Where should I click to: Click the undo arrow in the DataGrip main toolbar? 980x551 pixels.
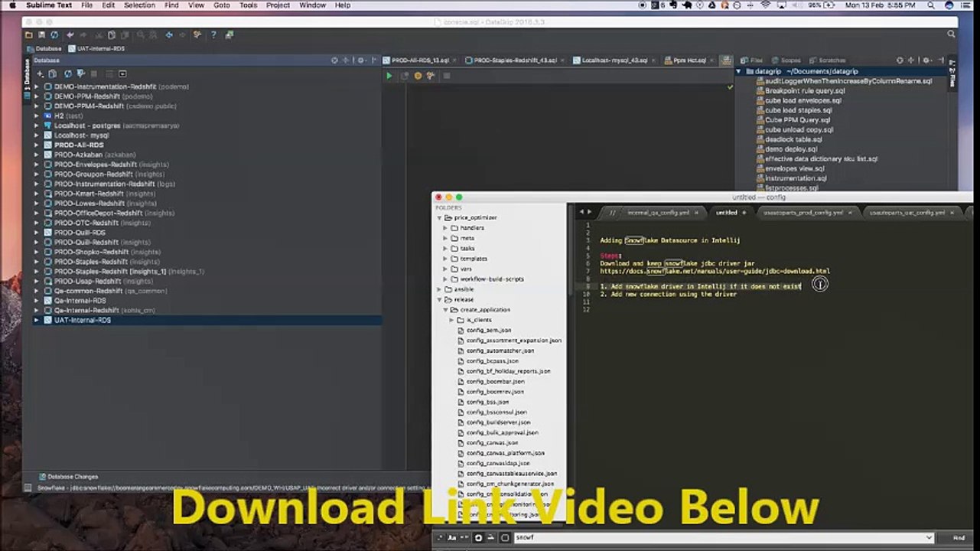(70, 34)
